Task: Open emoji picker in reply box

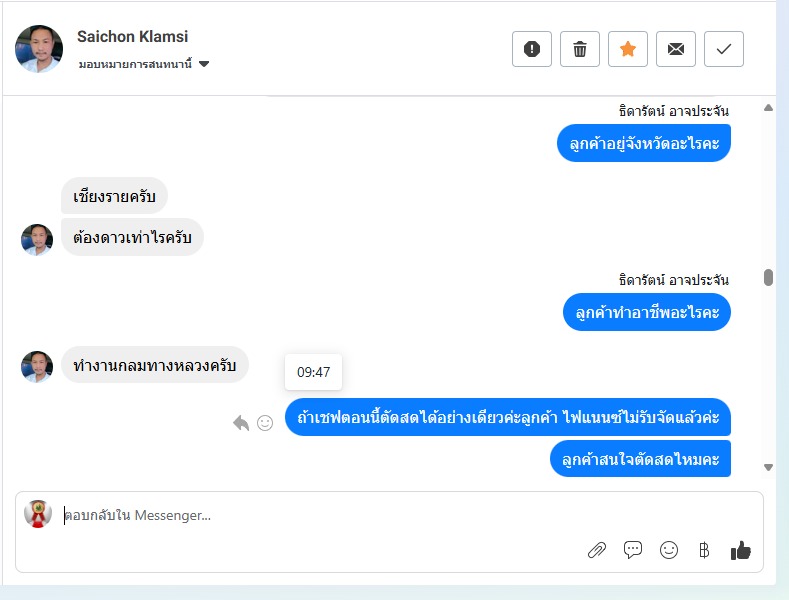Action: point(669,549)
